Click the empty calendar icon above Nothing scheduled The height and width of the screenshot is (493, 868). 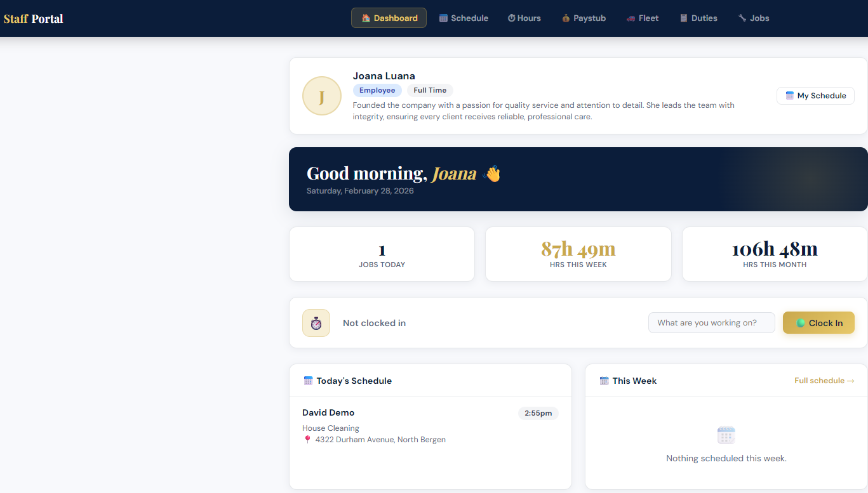[726, 435]
